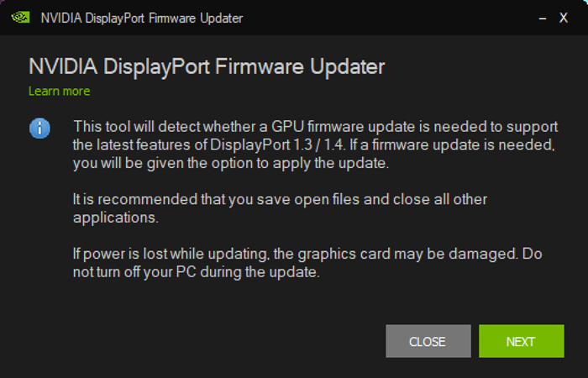Close the window using the title bar X
588x378 pixels.
564,17
